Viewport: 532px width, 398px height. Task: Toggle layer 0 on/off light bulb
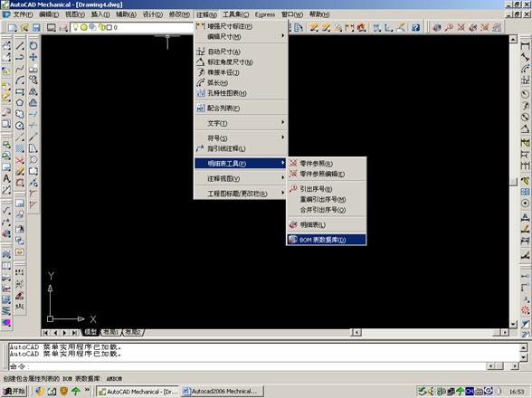coord(76,27)
